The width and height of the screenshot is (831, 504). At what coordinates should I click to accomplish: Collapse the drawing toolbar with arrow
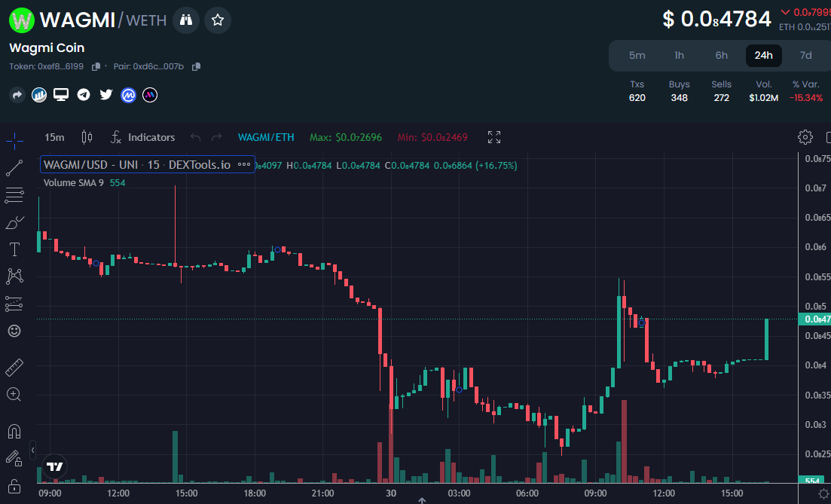[33, 451]
